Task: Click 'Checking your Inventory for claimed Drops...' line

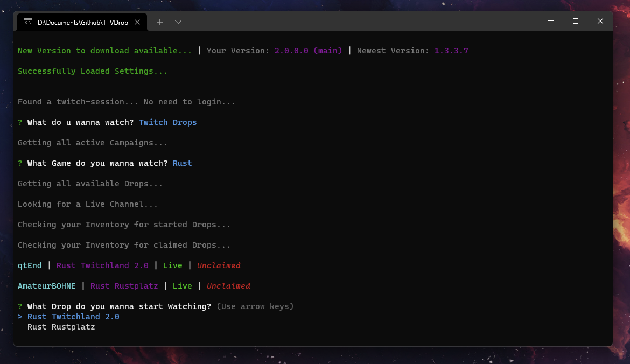Action: tap(124, 245)
